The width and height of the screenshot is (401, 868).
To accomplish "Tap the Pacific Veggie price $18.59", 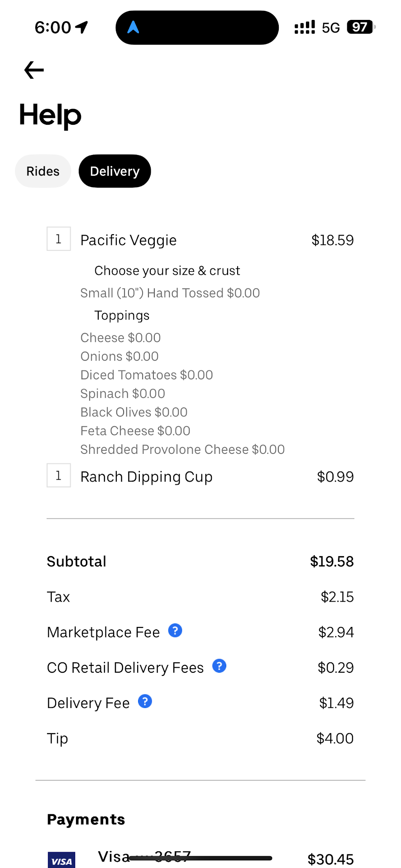I will click(x=332, y=240).
